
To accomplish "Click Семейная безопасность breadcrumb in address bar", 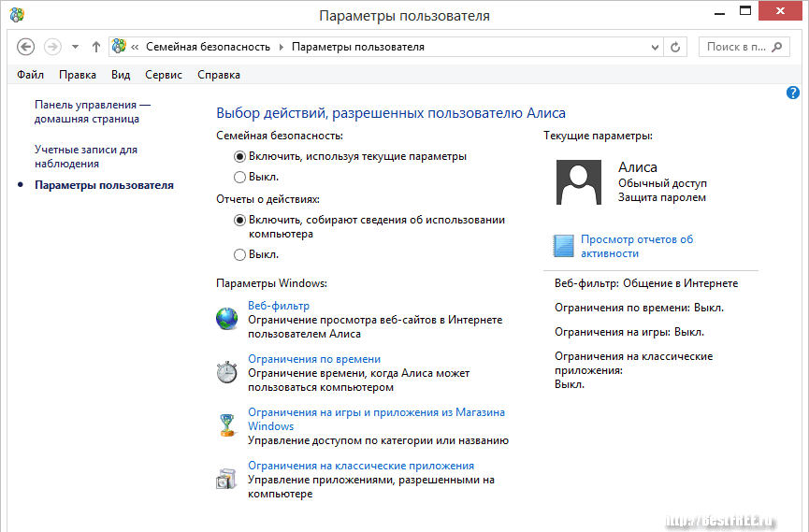I will [x=208, y=47].
